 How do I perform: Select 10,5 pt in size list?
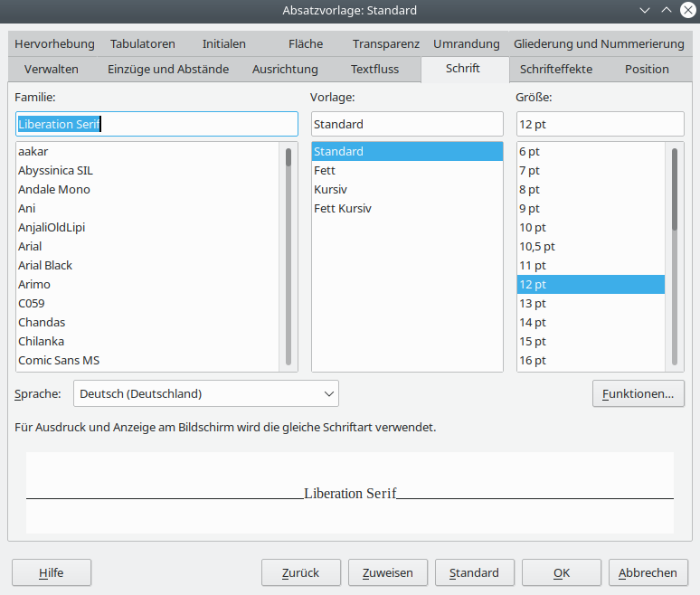click(x=537, y=246)
